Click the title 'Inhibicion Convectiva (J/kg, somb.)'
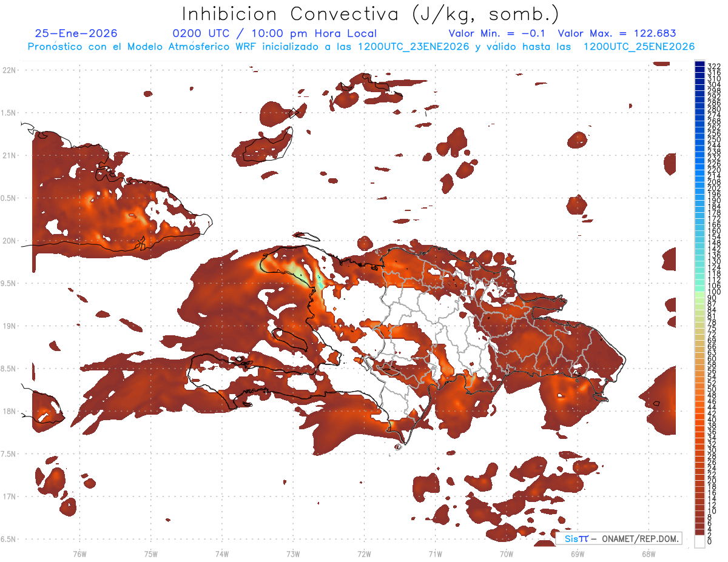The image size is (728, 562). tap(371, 14)
